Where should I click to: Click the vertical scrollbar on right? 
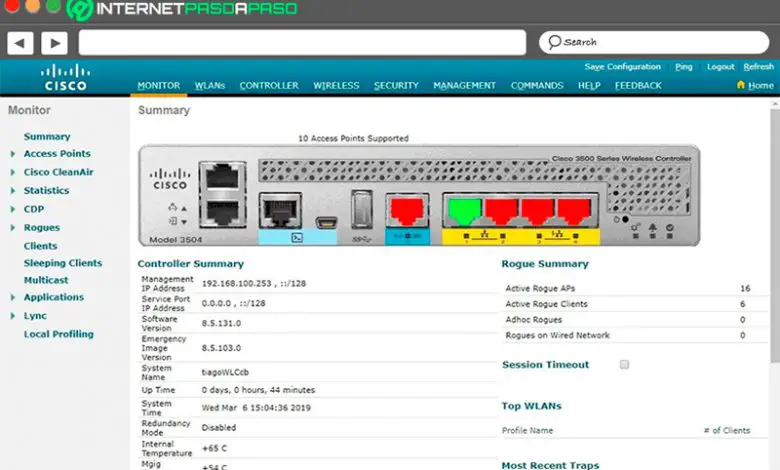[775, 236]
